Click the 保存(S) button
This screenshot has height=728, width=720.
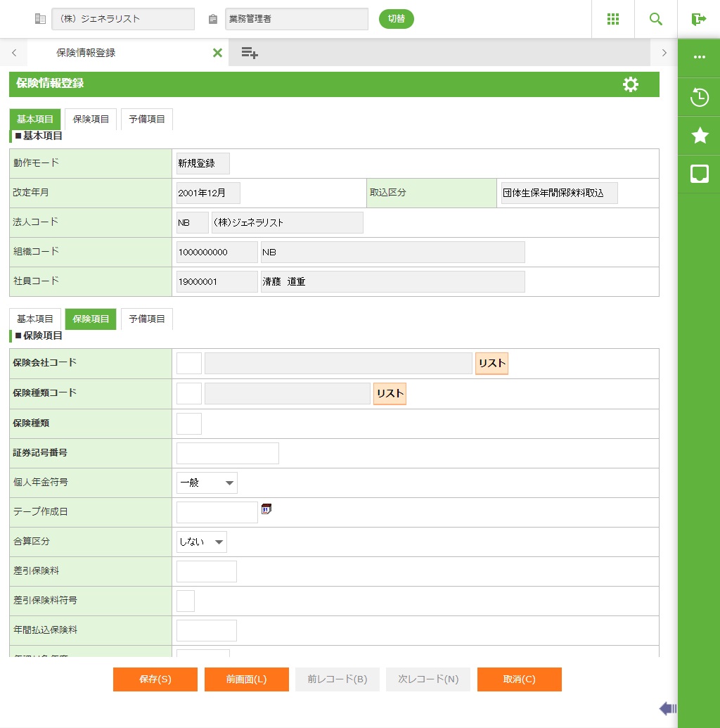tap(155, 679)
